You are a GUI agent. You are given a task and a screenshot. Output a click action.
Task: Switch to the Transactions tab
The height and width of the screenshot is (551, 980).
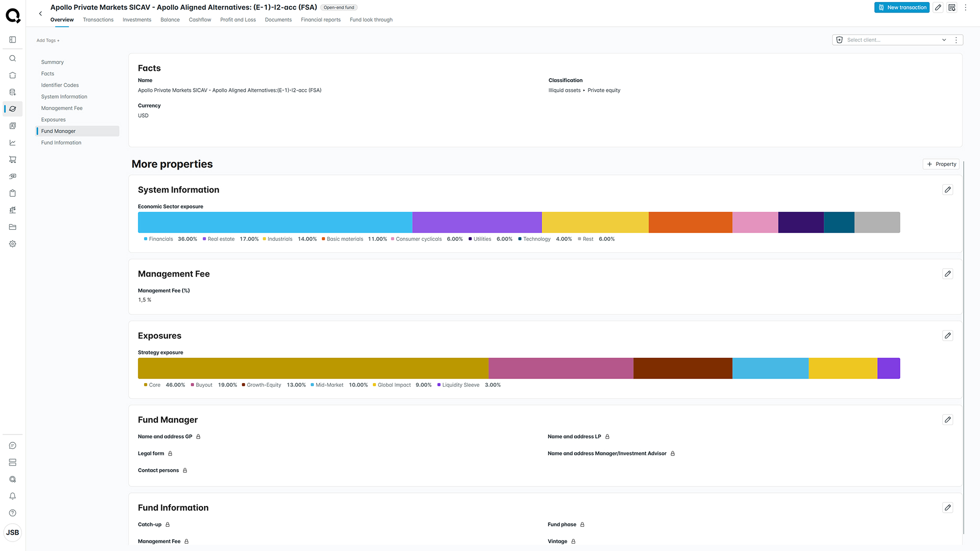(x=98, y=20)
